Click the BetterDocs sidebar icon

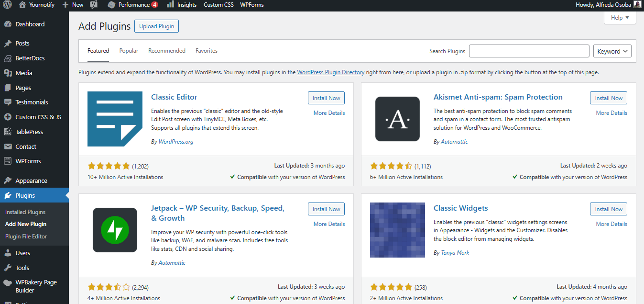[8, 58]
